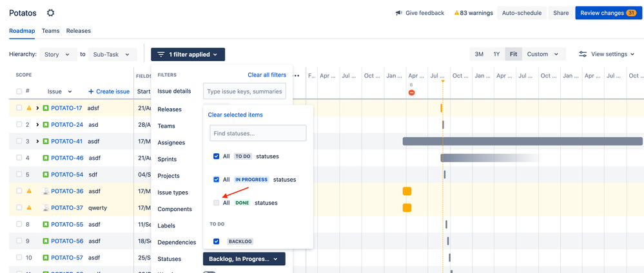Click the POTATO-46 gradient timeline bar
Screen dimensions: 644x273
coord(489,158)
